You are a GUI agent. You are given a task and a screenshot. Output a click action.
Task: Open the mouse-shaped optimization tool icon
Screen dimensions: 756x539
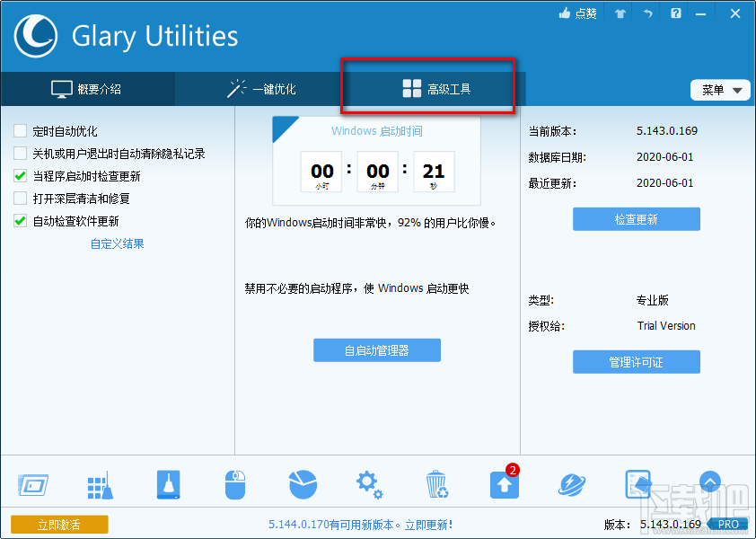(x=235, y=484)
